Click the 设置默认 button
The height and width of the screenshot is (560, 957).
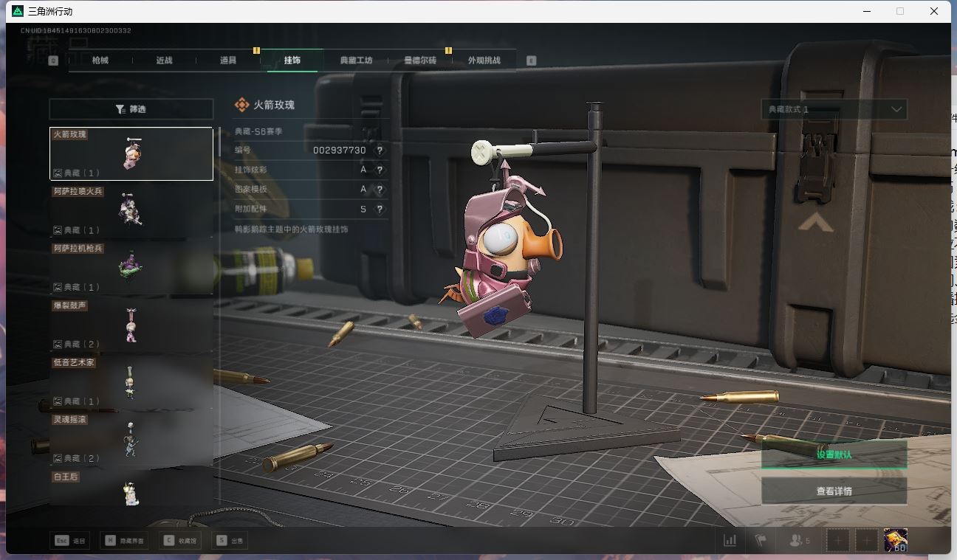(834, 454)
